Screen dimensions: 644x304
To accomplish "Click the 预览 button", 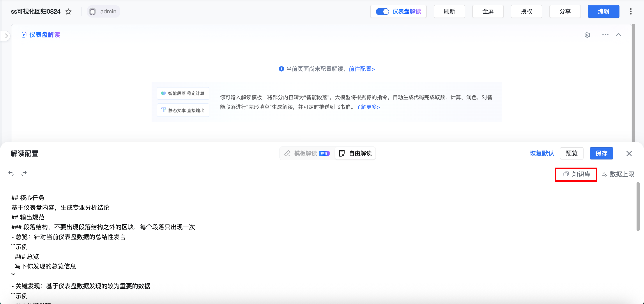I will coord(571,153).
